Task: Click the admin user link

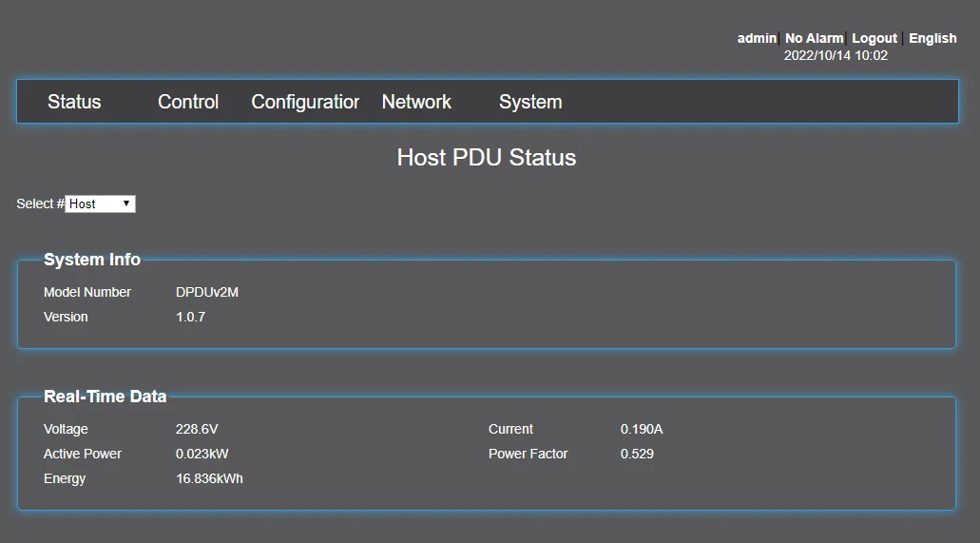Action: pyautogui.click(x=757, y=38)
